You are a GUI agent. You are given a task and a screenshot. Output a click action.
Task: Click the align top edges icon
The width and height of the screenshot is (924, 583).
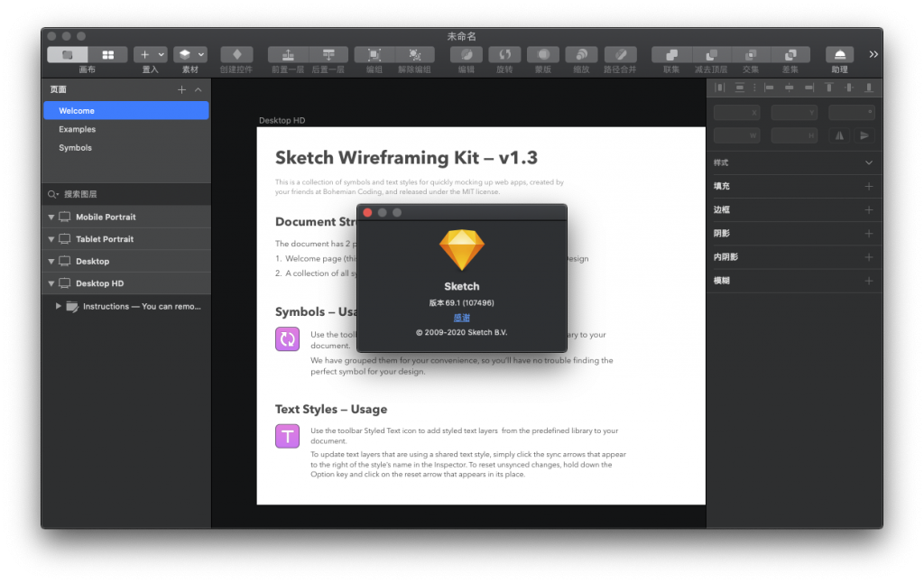pos(829,88)
